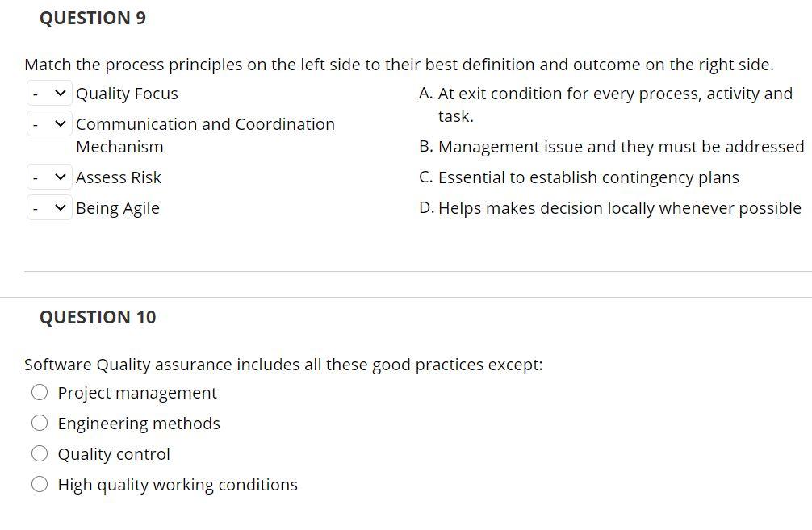Click the Quality Focus label text
The width and height of the screenshot is (812, 530).
tap(127, 94)
